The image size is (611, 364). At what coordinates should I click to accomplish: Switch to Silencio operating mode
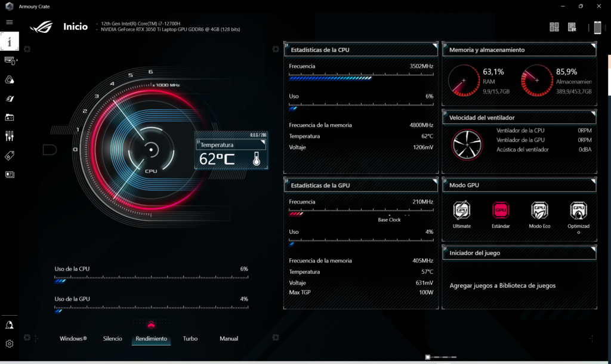(113, 339)
